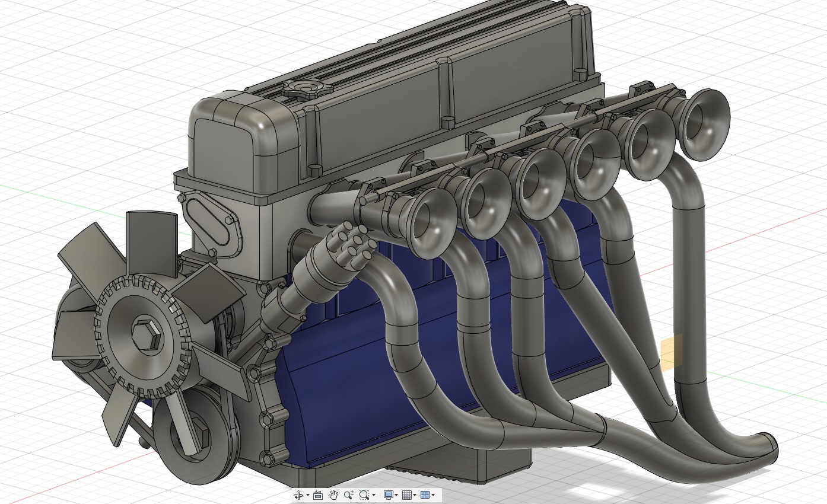Activate the Look At tool
The image size is (827, 504).
(x=318, y=495)
